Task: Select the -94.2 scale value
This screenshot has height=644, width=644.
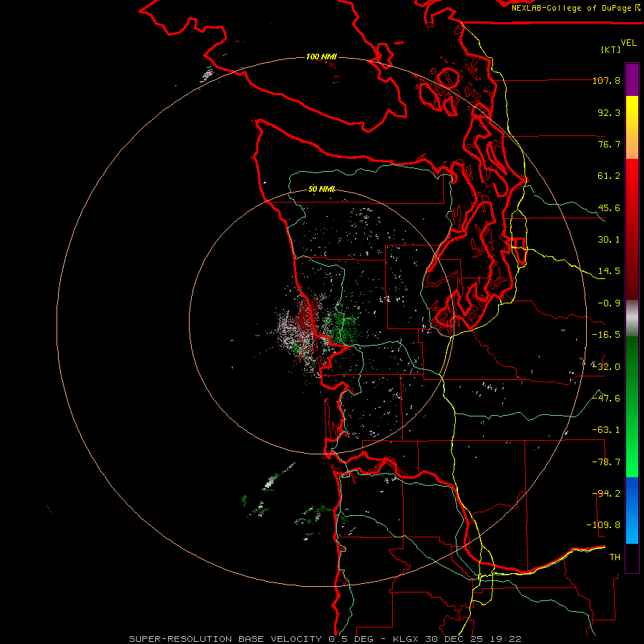Action: click(x=606, y=493)
